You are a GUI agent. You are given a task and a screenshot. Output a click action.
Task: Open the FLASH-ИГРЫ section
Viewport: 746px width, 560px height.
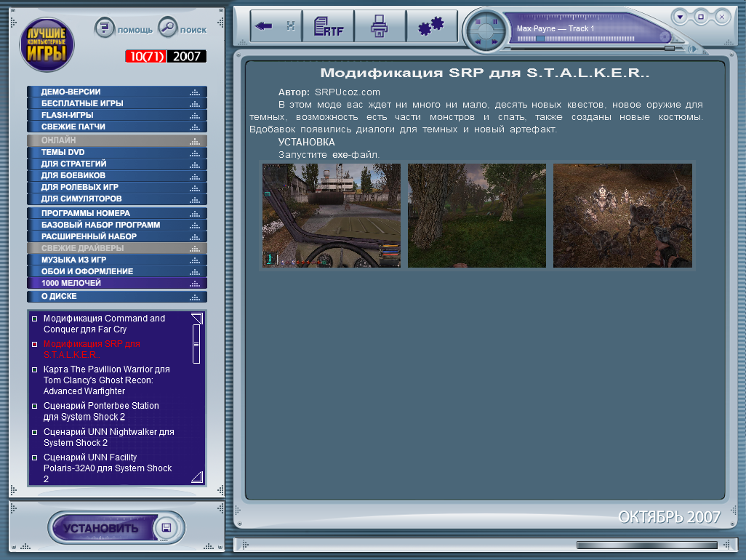coord(117,115)
